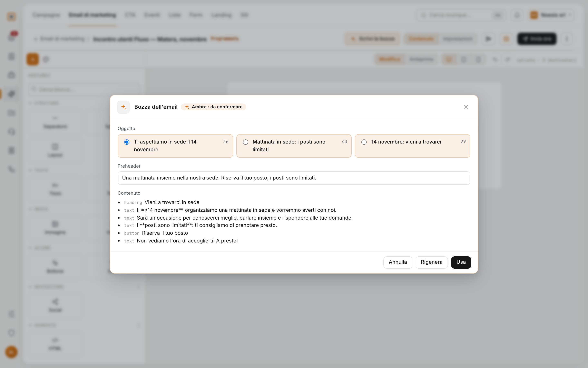Click the character count 40
This screenshot has height=368, width=588.
(344, 141)
